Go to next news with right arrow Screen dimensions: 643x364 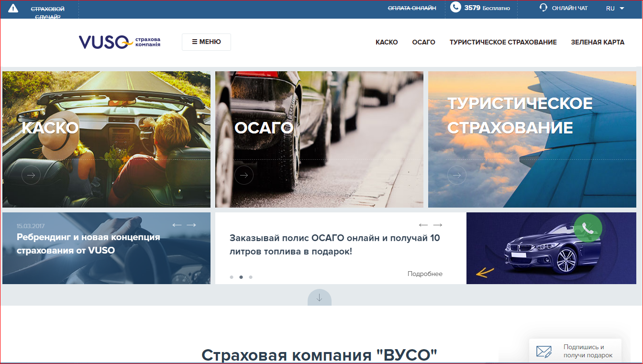point(191,225)
